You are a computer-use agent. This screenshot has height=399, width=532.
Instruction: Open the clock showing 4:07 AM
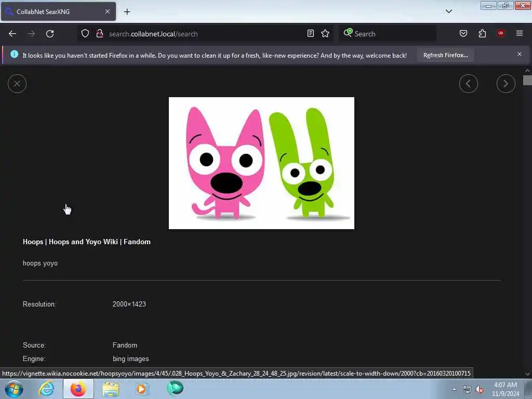(506, 389)
